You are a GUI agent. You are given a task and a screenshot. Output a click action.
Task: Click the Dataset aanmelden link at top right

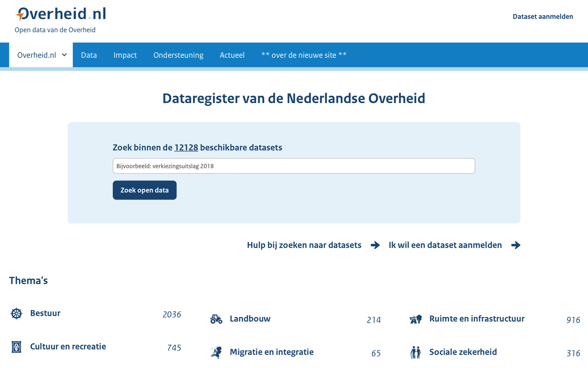(543, 17)
